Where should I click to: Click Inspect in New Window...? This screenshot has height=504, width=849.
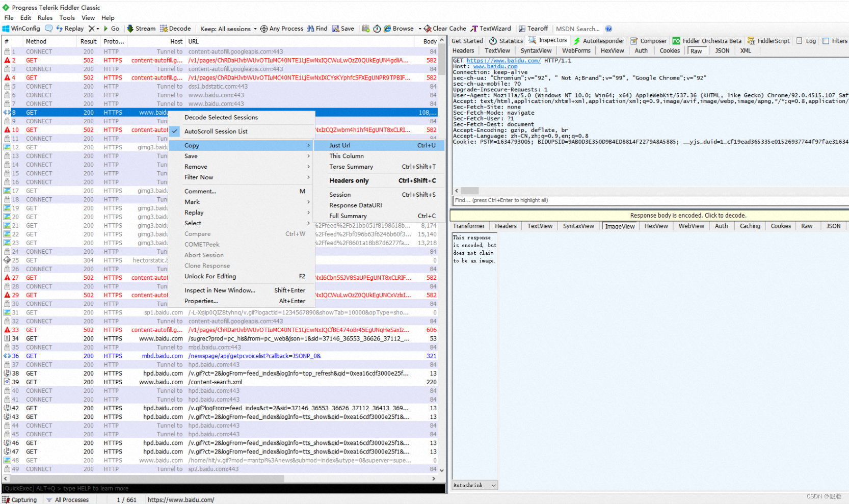[x=242, y=290]
